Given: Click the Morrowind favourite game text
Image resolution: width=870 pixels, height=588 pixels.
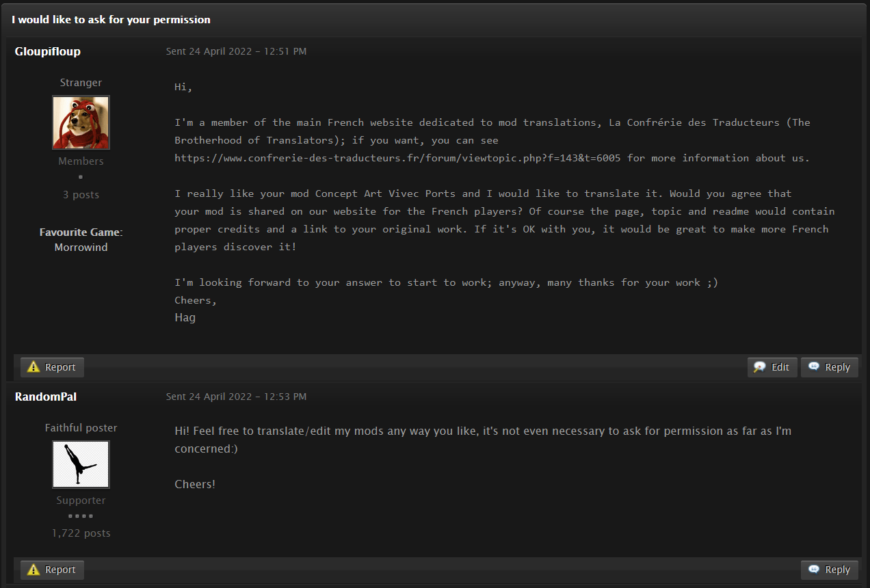Looking at the screenshot, I should point(81,248).
